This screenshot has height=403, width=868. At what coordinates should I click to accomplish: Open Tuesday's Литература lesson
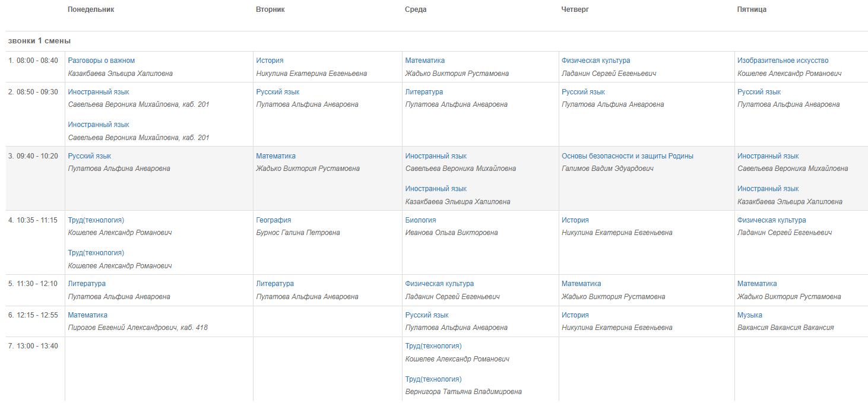[x=275, y=284]
